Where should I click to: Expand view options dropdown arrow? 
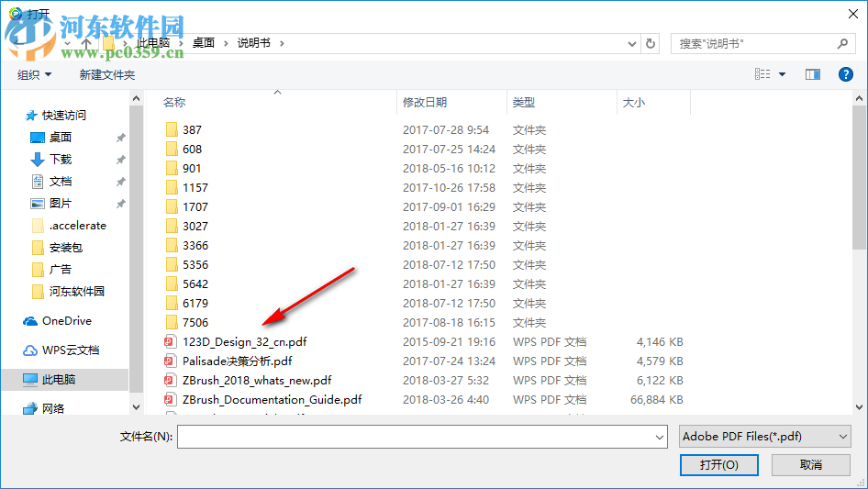pos(782,74)
